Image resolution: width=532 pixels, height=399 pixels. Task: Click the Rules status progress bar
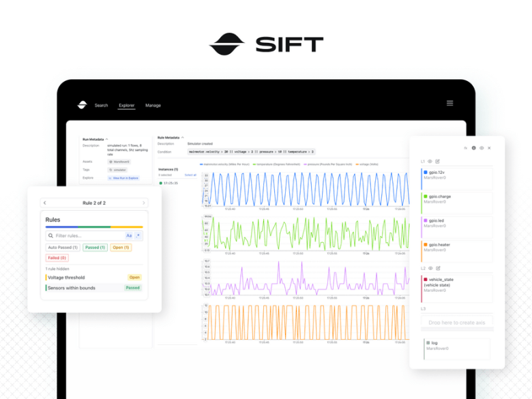(x=94, y=227)
